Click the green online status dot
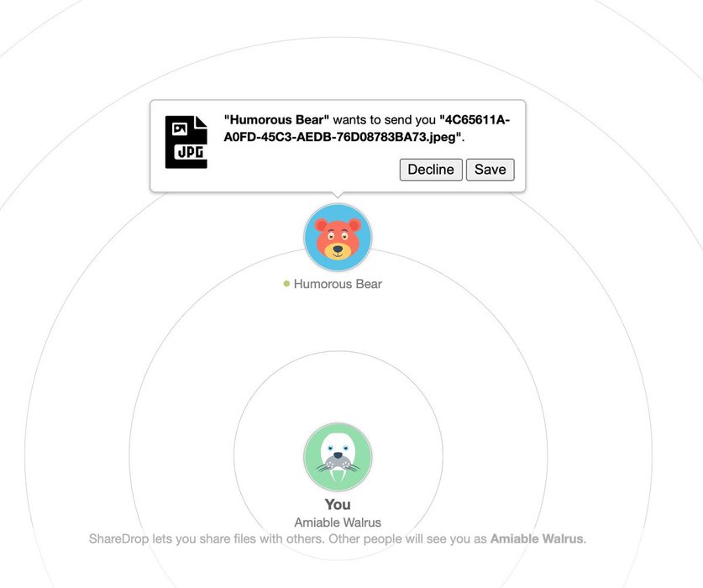Screen dimensions: 703x588 pyautogui.click(x=286, y=283)
